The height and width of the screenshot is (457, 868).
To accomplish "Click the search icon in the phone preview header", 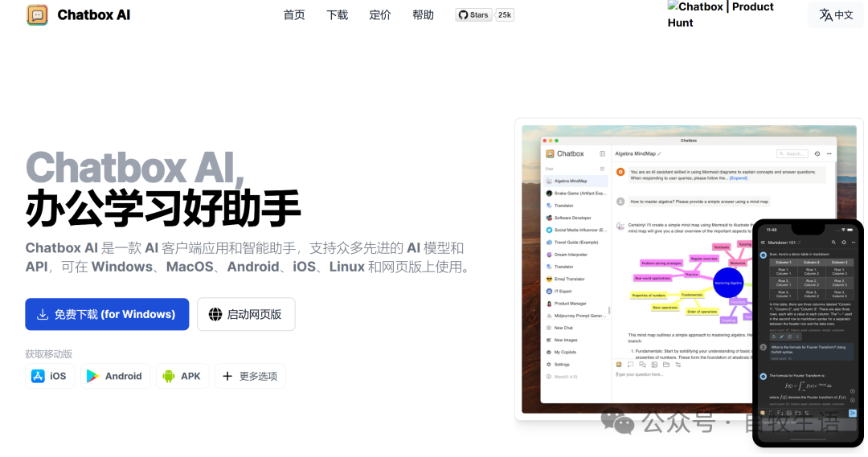I will click(833, 243).
